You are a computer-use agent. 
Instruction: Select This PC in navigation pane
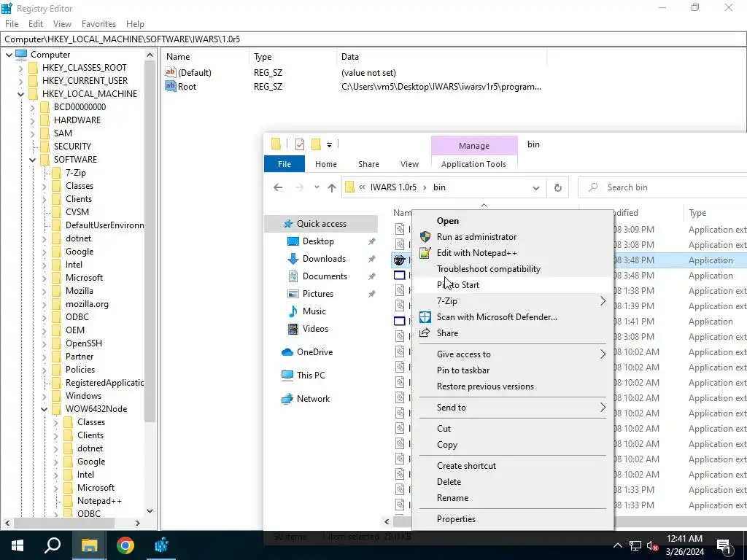point(311,376)
